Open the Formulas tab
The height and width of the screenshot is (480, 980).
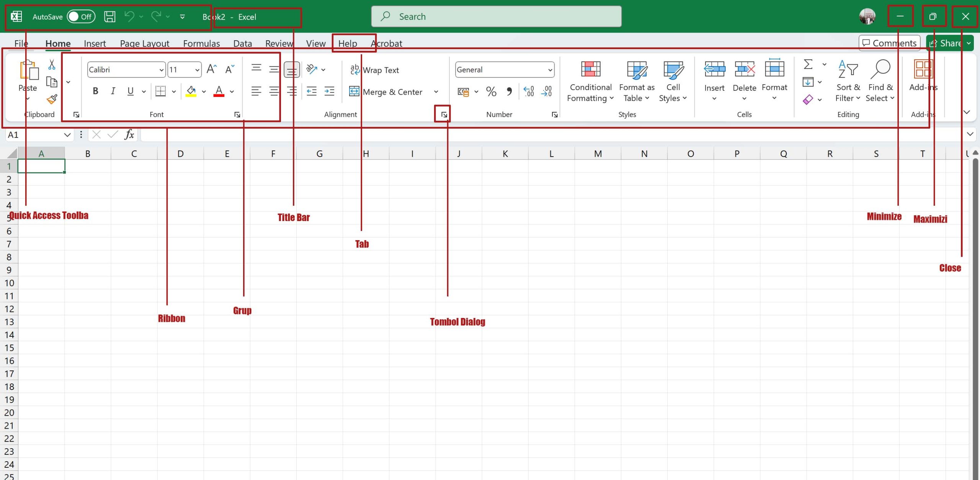(x=201, y=43)
